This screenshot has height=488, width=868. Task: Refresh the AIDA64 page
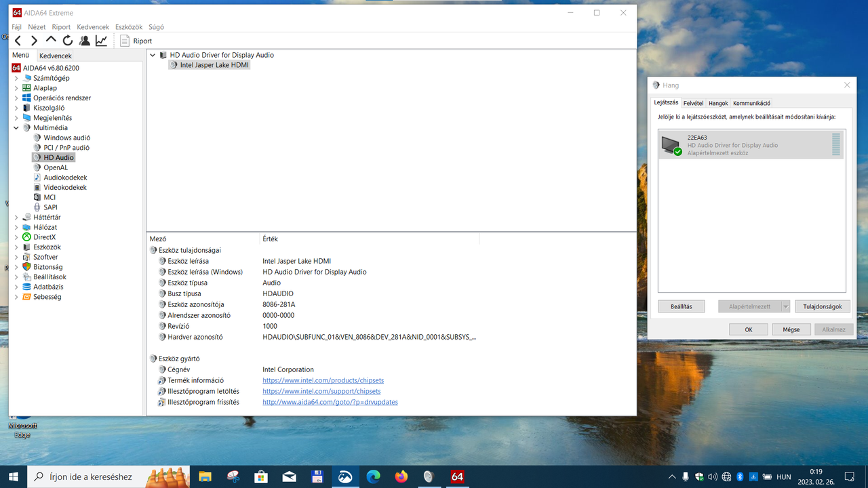point(68,41)
